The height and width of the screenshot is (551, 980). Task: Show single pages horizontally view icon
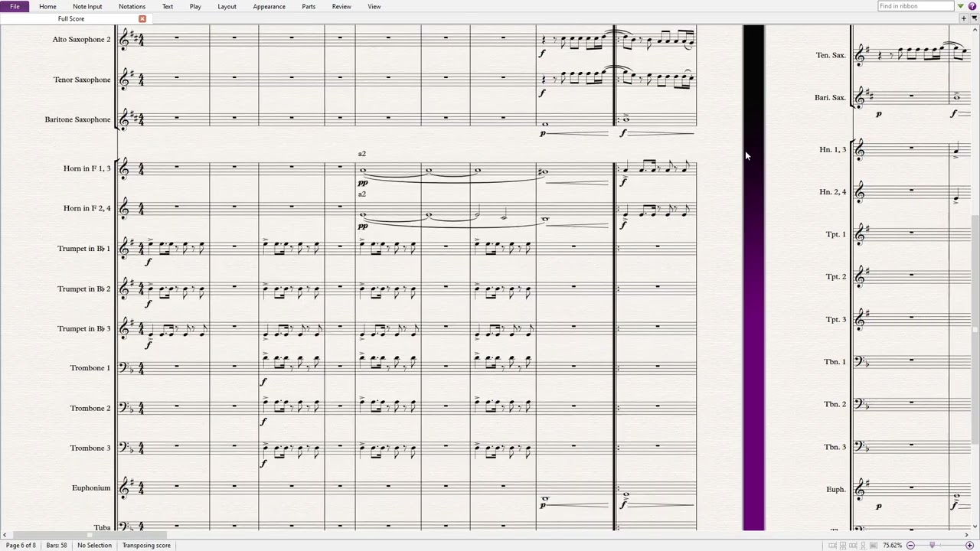coord(853,545)
